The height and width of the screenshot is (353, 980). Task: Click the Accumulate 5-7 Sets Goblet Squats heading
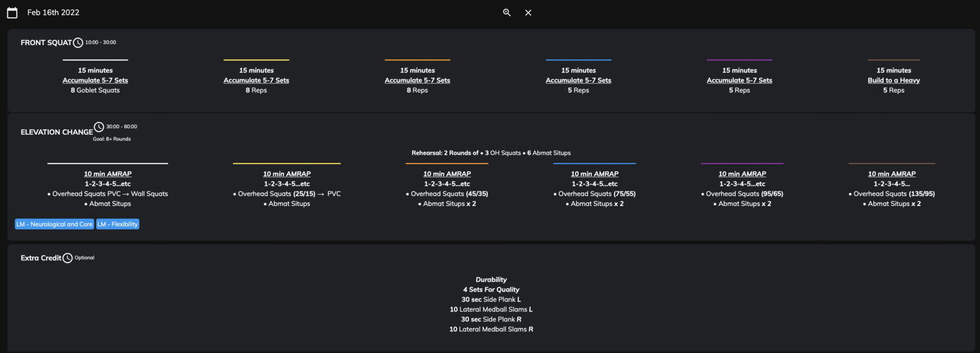95,80
